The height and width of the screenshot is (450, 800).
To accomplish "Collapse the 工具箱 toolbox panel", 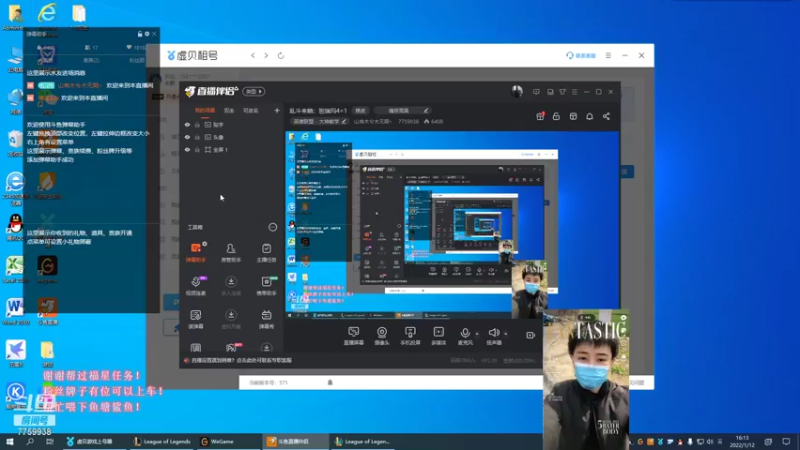I will (x=273, y=227).
